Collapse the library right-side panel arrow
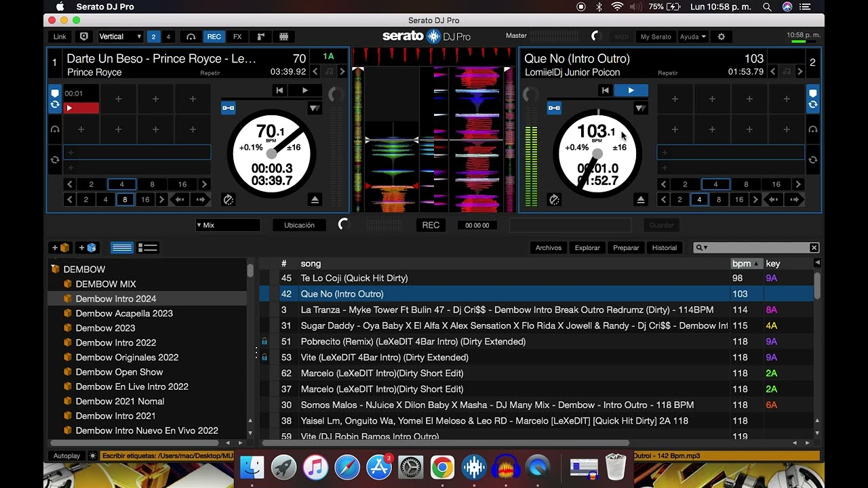Viewport: 868px width, 488px height. (817, 263)
